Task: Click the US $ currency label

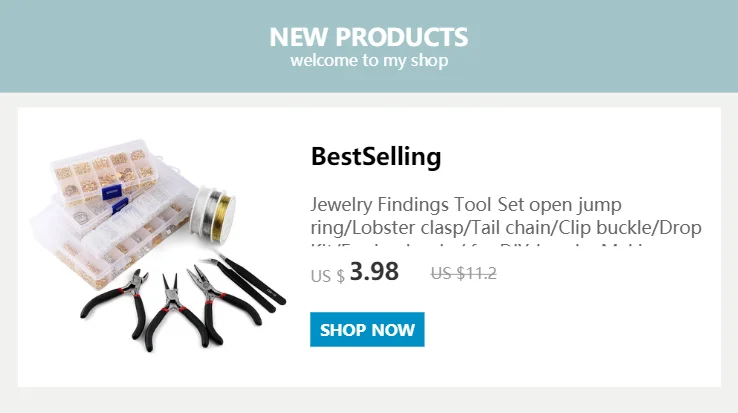Action: (328, 276)
